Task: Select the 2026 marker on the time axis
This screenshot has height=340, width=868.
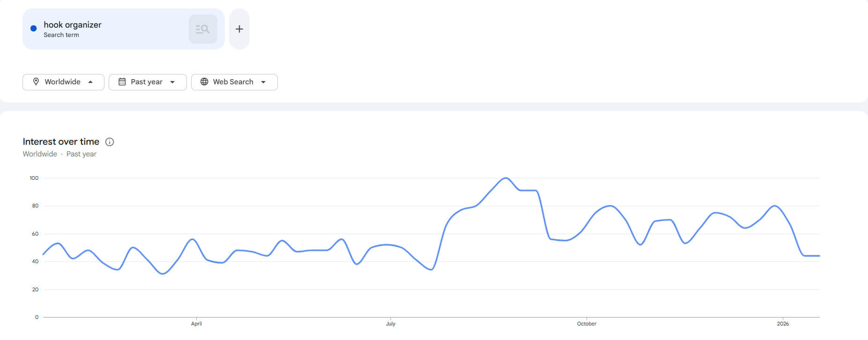Action: [783, 324]
